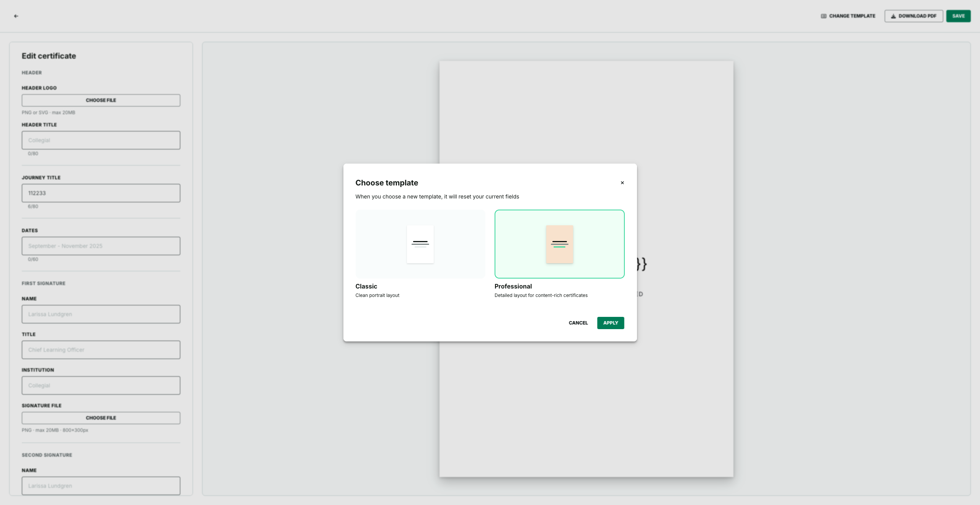Choose a Signature File to upload
The width and height of the screenshot is (980, 505).
[x=101, y=418]
